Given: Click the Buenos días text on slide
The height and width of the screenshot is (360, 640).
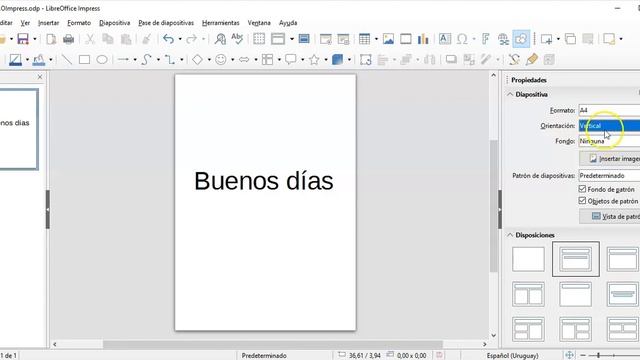Looking at the screenshot, I should [x=264, y=181].
